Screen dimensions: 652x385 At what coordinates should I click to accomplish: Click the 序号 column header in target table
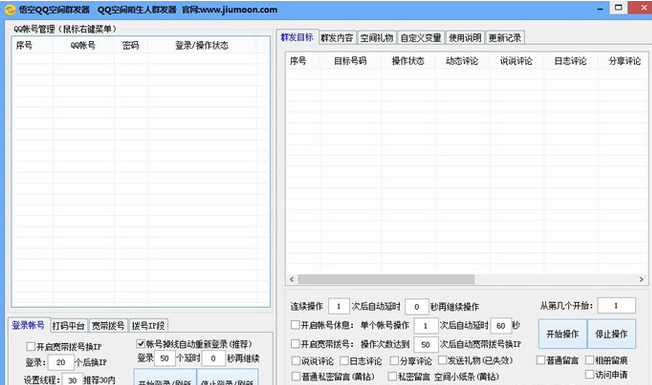tap(303, 61)
